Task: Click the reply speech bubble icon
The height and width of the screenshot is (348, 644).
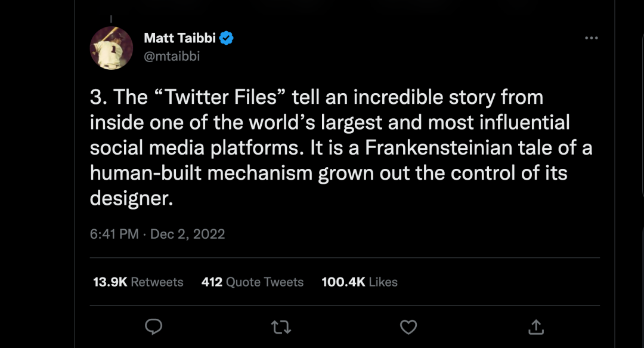Action: [154, 327]
